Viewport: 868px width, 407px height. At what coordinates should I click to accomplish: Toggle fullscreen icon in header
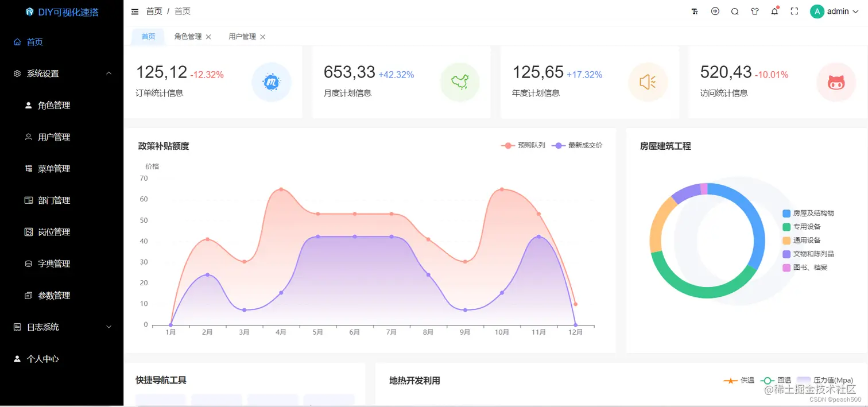click(795, 11)
